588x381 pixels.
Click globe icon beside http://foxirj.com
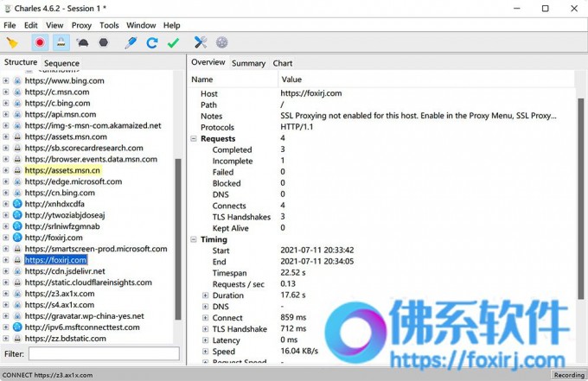(17, 237)
